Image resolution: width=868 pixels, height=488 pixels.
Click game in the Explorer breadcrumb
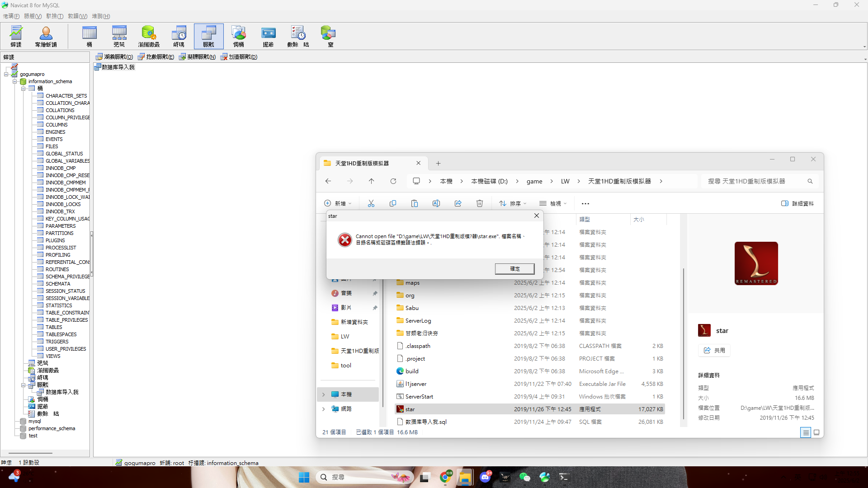534,181
